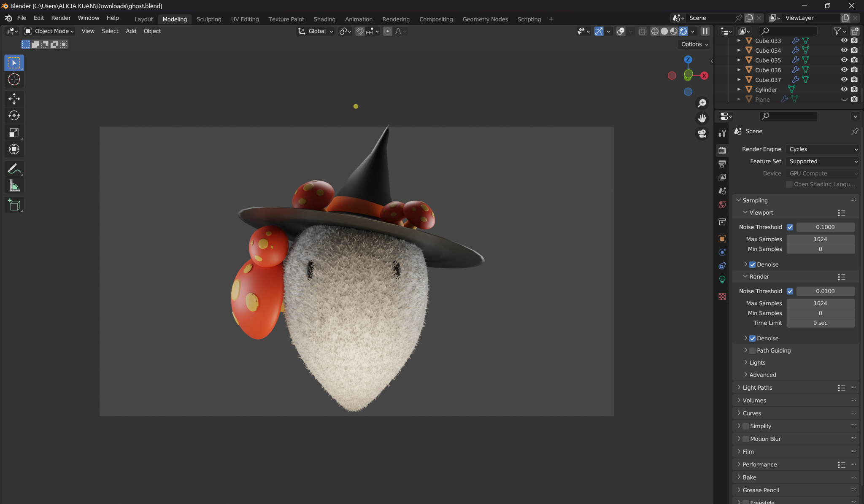Click Render Noise Threshold value field

click(825, 291)
